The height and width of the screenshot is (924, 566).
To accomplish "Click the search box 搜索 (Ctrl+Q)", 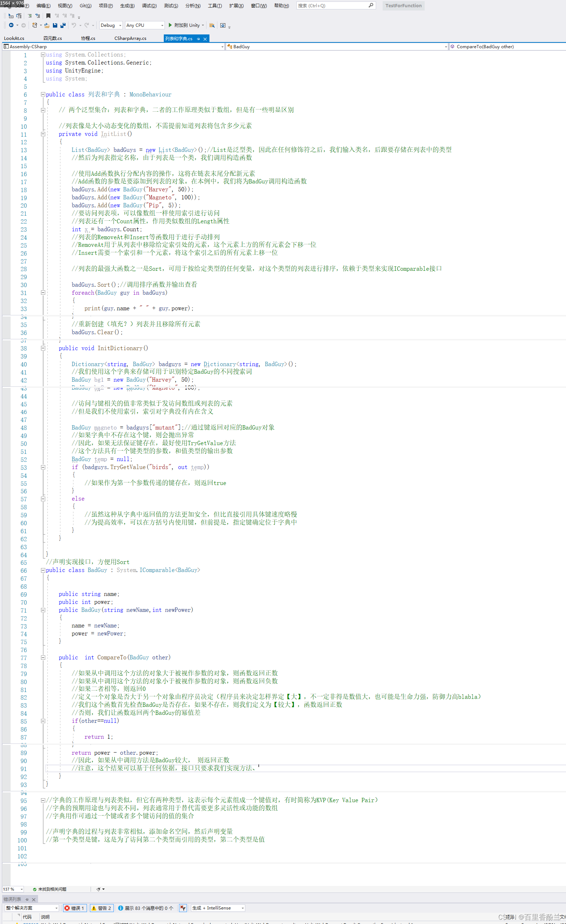I will tap(336, 6).
